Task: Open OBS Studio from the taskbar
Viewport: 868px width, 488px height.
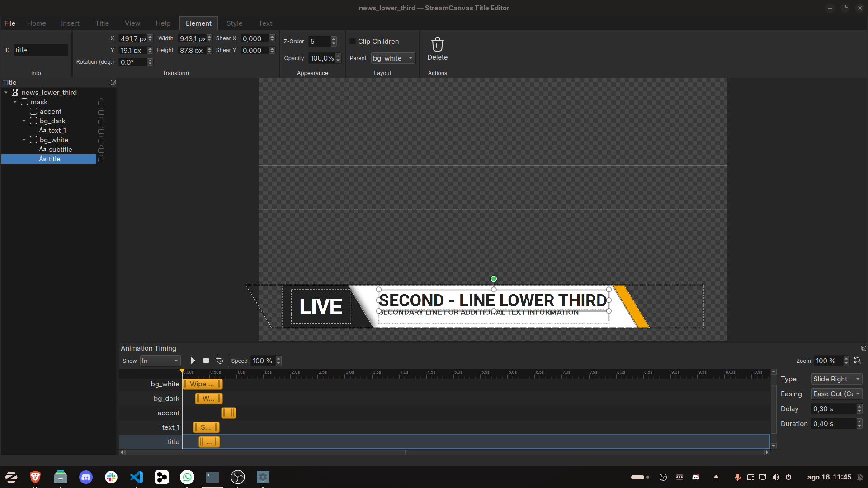Action: tap(238, 477)
